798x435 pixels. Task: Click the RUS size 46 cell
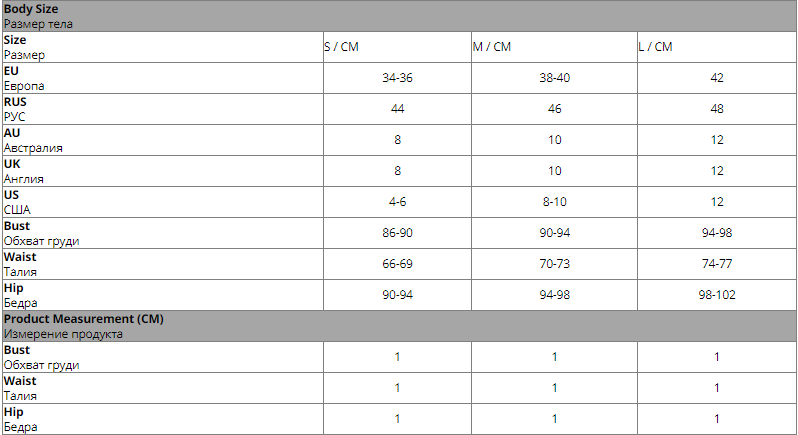pyautogui.click(x=554, y=109)
